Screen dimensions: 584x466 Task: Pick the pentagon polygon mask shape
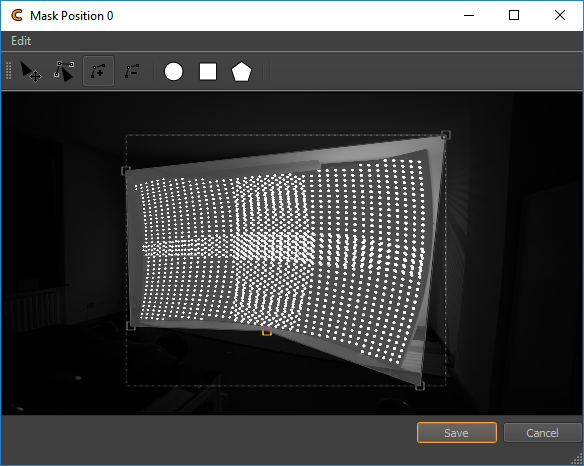241,72
